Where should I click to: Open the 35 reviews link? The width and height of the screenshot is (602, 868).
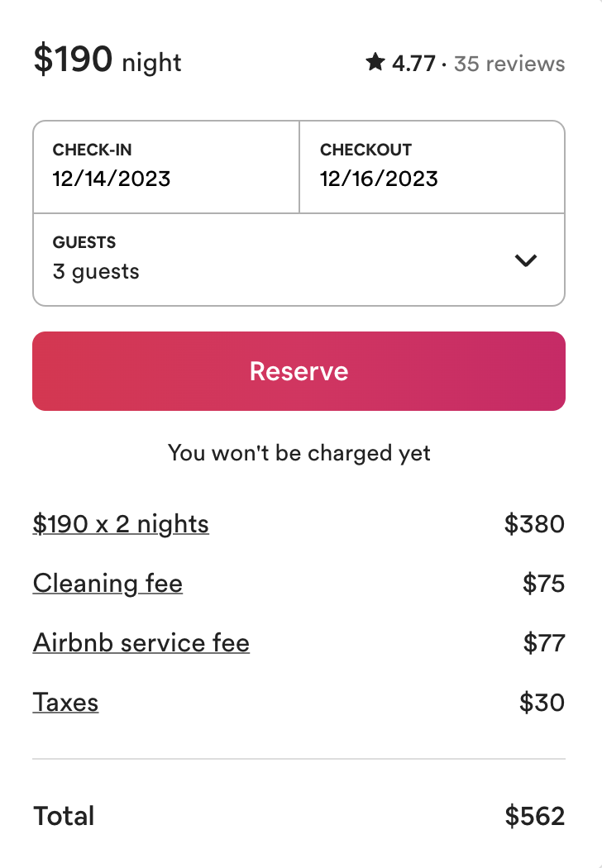tap(509, 64)
